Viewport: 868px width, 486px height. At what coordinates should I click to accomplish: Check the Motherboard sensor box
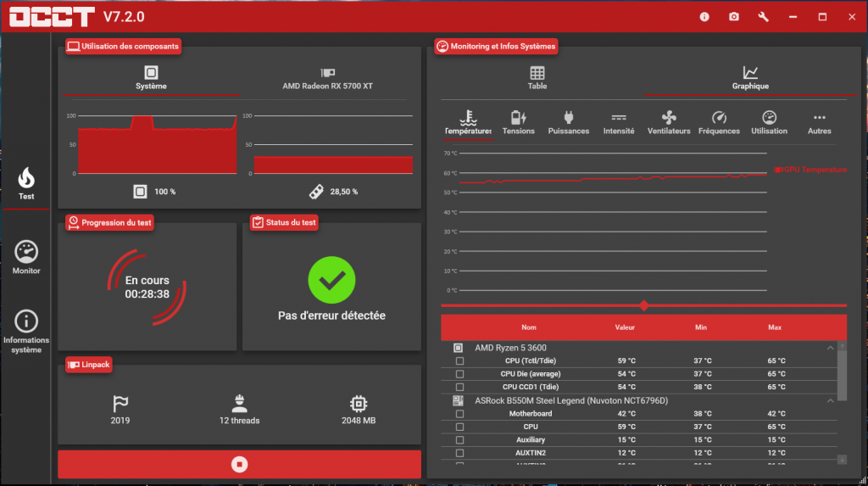(459, 414)
